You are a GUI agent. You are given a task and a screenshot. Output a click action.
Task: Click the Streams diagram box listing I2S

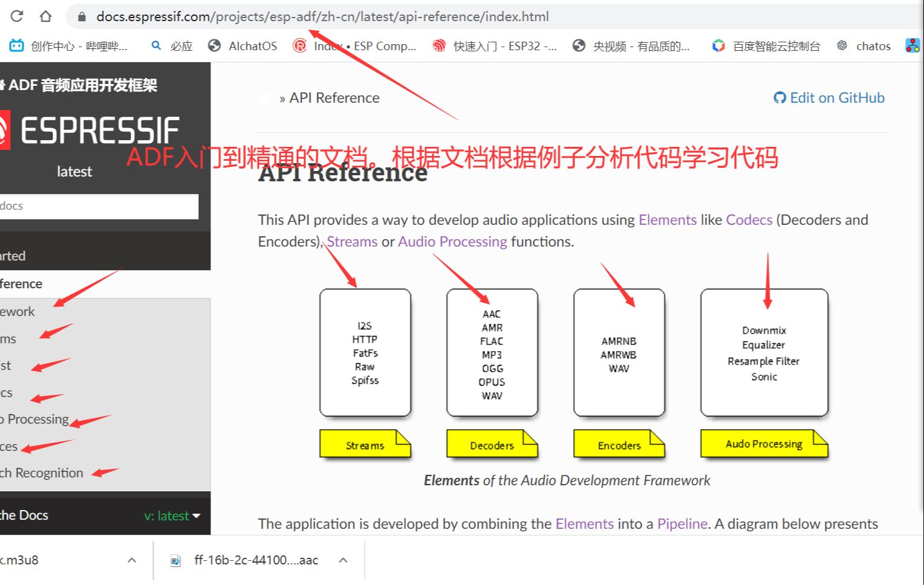(x=365, y=352)
